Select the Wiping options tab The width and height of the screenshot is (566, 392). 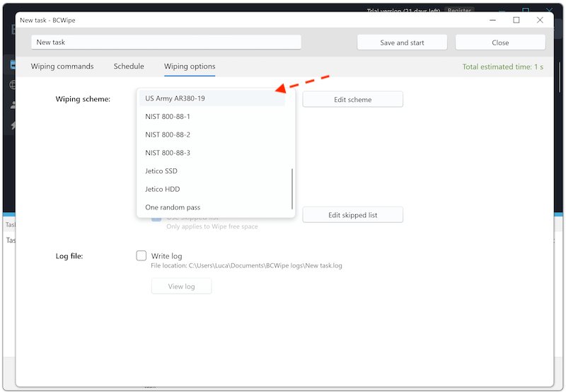[x=190, y=67]
